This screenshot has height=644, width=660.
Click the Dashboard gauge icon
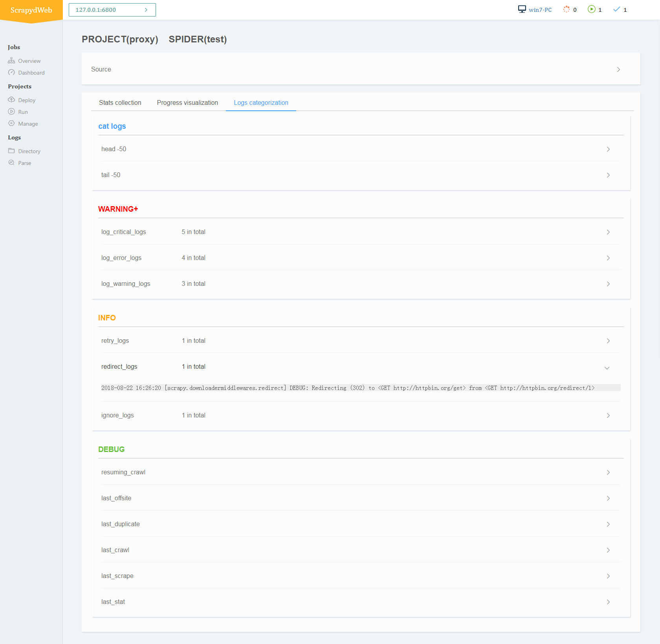click(x=11, y=73)
